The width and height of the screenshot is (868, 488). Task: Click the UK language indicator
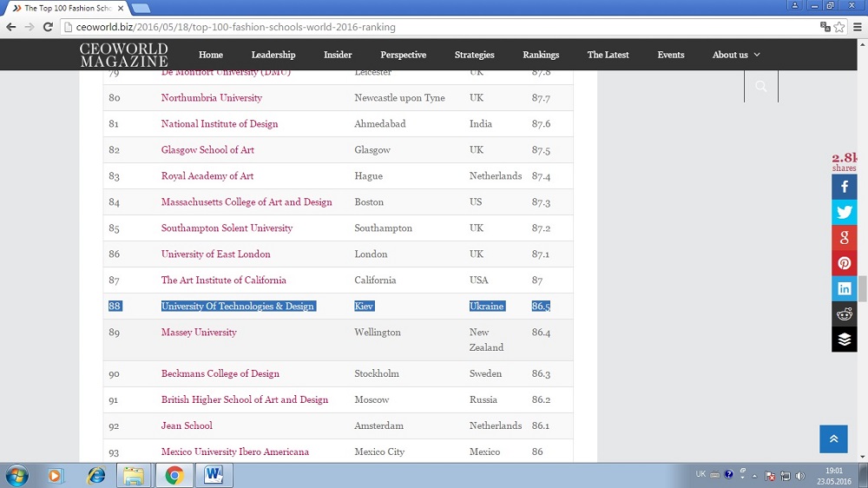(x=700, y=474)
